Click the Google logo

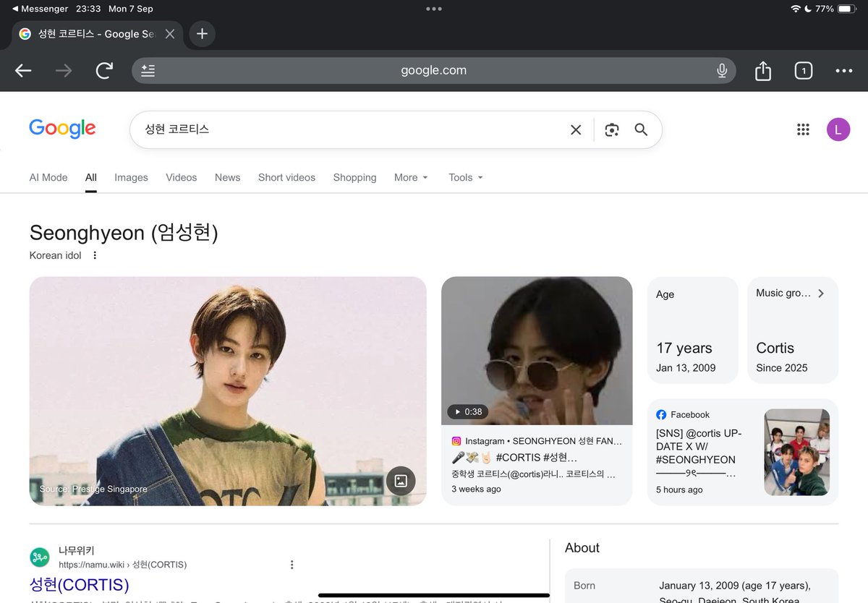[62, 129]
